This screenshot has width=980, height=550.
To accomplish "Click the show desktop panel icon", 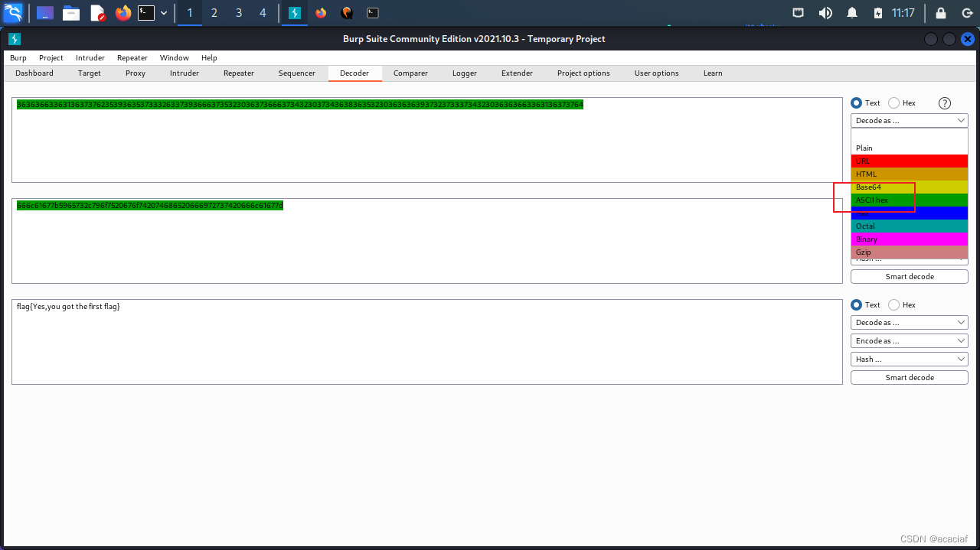I will pyautogui.click(x=45, y=13).
